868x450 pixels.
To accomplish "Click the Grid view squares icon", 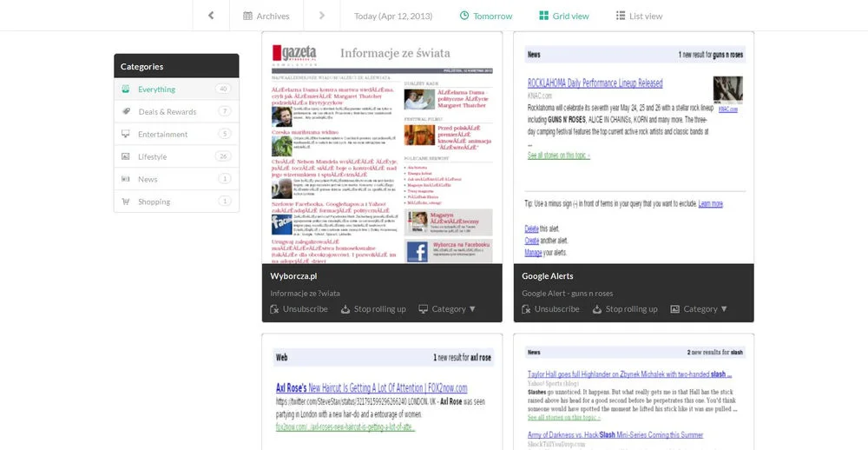I will click(543, 16).
